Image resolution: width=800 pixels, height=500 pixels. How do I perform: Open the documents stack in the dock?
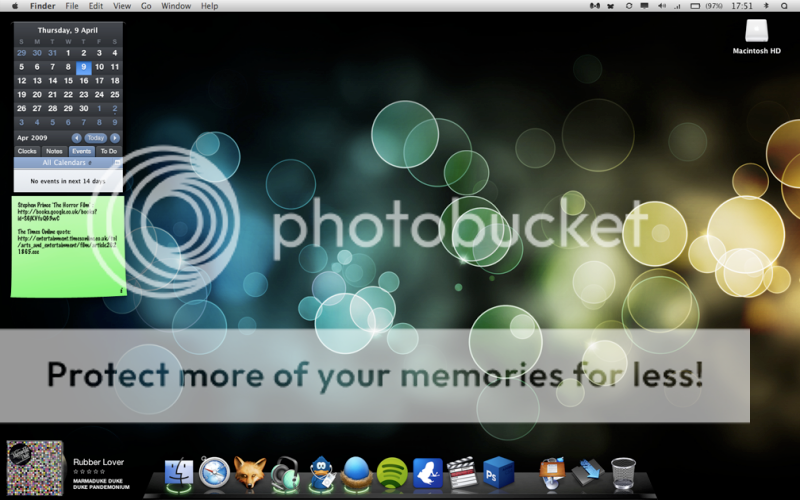click(553, 473)
